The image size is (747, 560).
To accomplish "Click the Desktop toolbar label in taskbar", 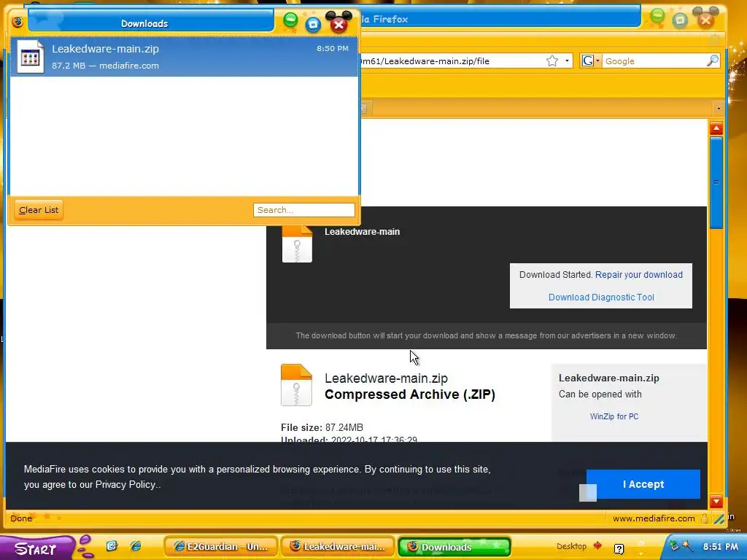I will pyautogui.click(x=571, y=546).
